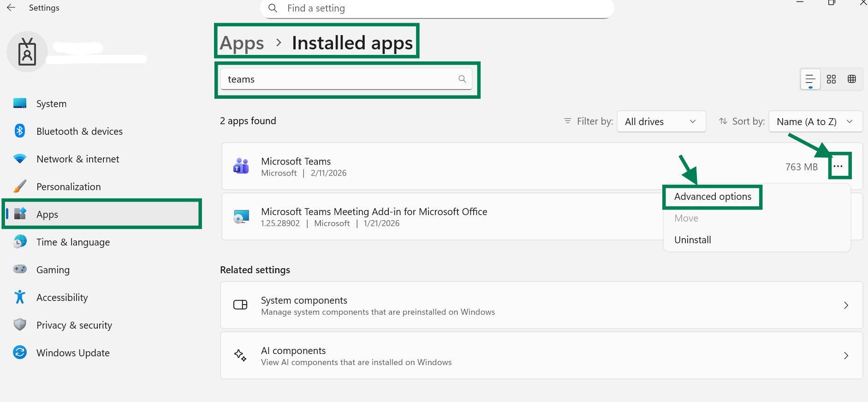Expand AI components with its chevron
This screenshot has height=402, width=868.
pos(846,355)
